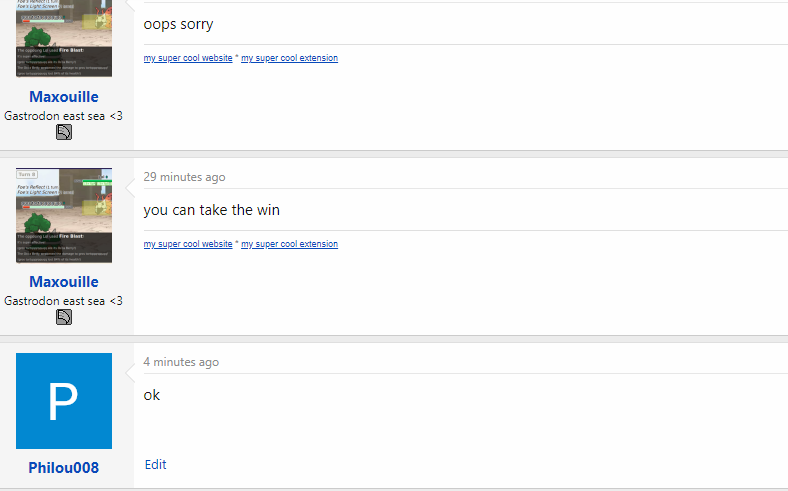Click the '29 minutes ago' timestamp

(x=184, y=177)
